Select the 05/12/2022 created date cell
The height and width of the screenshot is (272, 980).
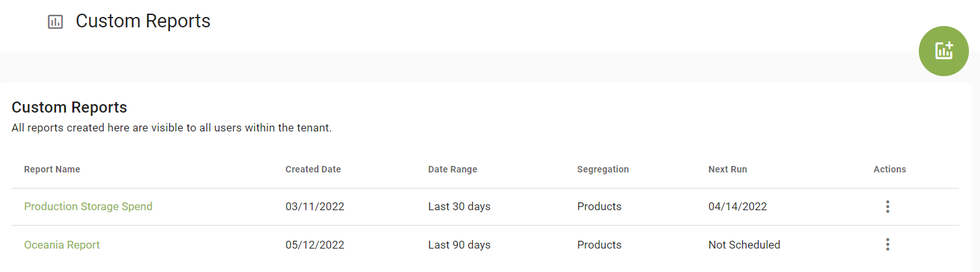pyautogui.click(x=315, y=245)
